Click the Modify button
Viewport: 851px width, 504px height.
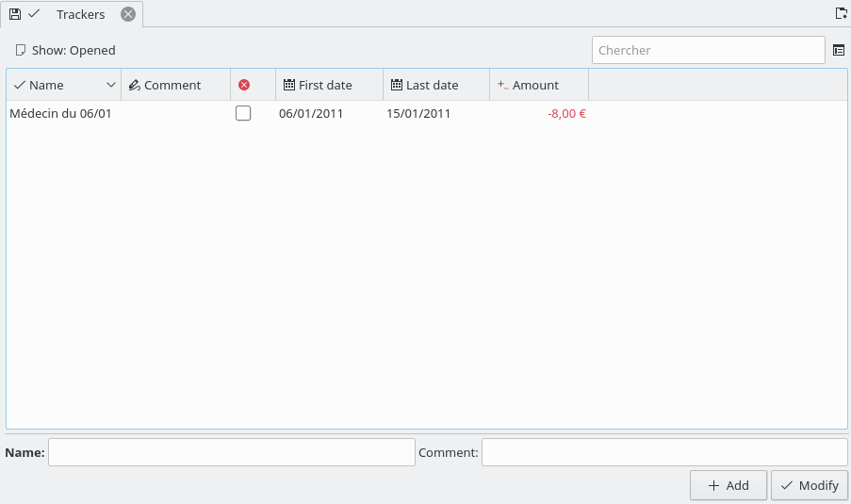point(810,485)
